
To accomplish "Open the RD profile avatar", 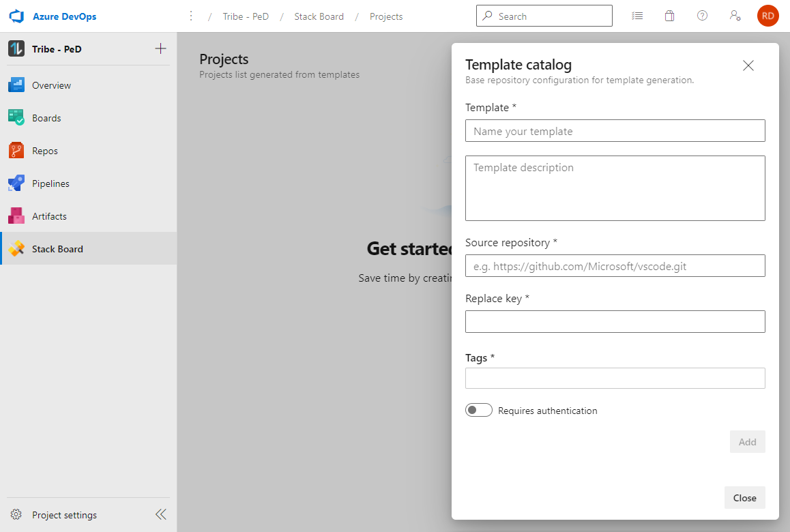I will (x=768, y=16).
